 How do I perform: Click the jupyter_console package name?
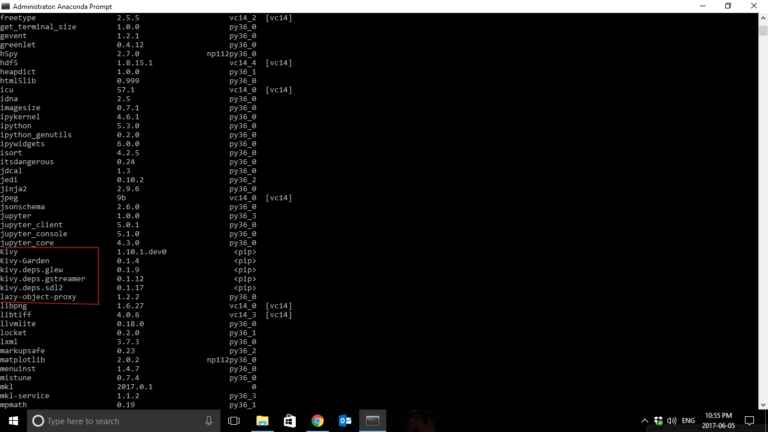34,234
